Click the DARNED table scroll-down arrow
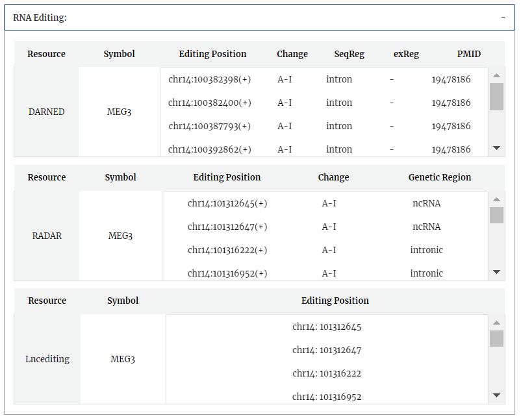The width and height of the screenshot is (521, 420). (x=496, y=148)
